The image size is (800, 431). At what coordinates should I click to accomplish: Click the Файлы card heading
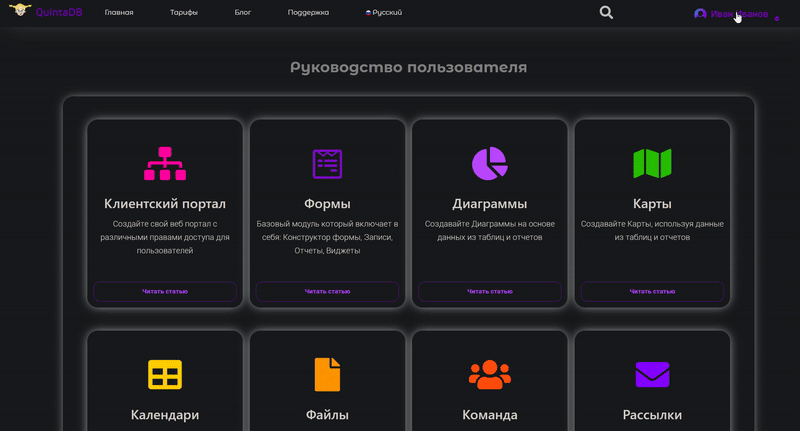click(327, 415)
